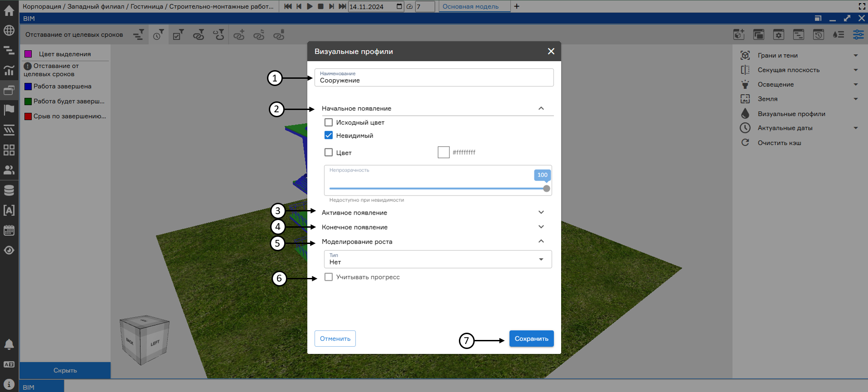Viewport: 868px width, 392px height.
Task: Expand Освещение options
Action: coord(856,85)
